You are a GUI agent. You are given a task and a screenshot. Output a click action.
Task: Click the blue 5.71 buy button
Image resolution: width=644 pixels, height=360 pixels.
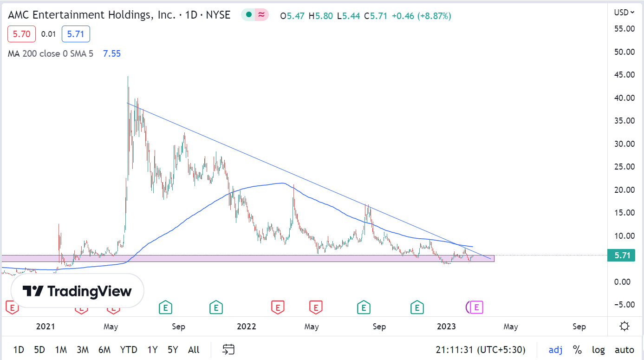point(76,34)
